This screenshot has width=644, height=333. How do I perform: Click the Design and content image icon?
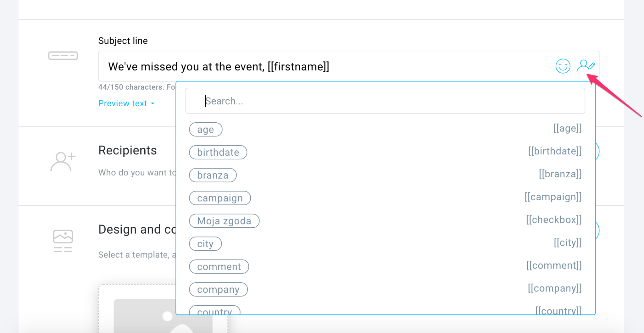point(63,240)
